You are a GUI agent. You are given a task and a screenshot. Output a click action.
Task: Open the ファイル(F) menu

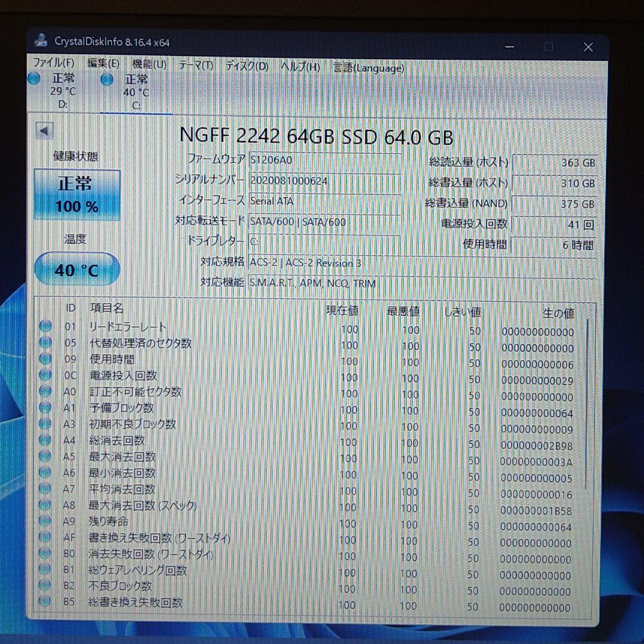54,63
